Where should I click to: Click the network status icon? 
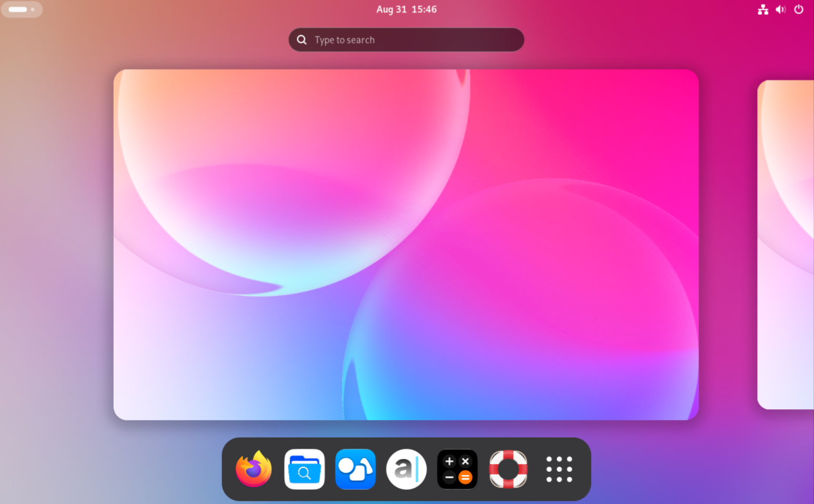point(763,9)
